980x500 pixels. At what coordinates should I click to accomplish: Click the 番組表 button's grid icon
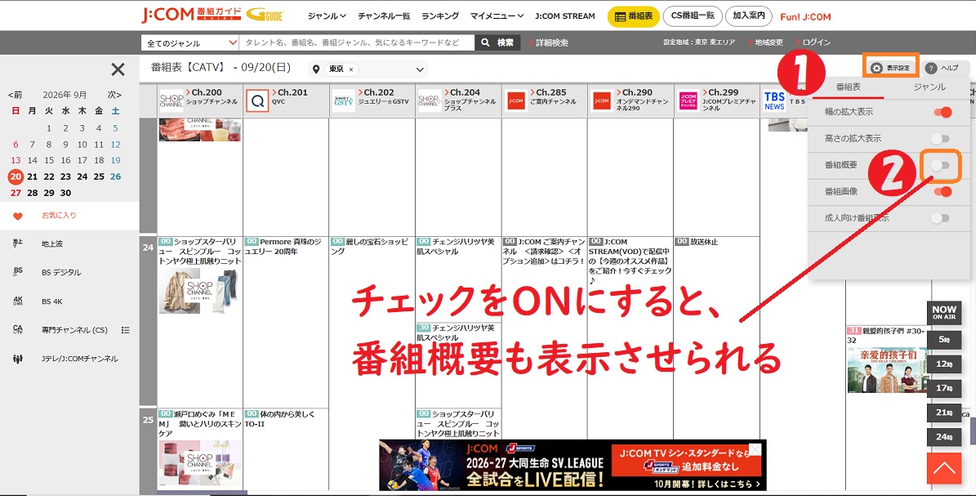tap(621, 16)
